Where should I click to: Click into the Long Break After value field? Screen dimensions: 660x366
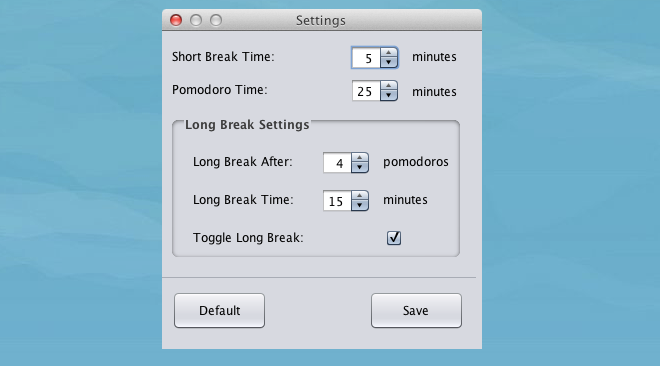[x=337, y=163]
